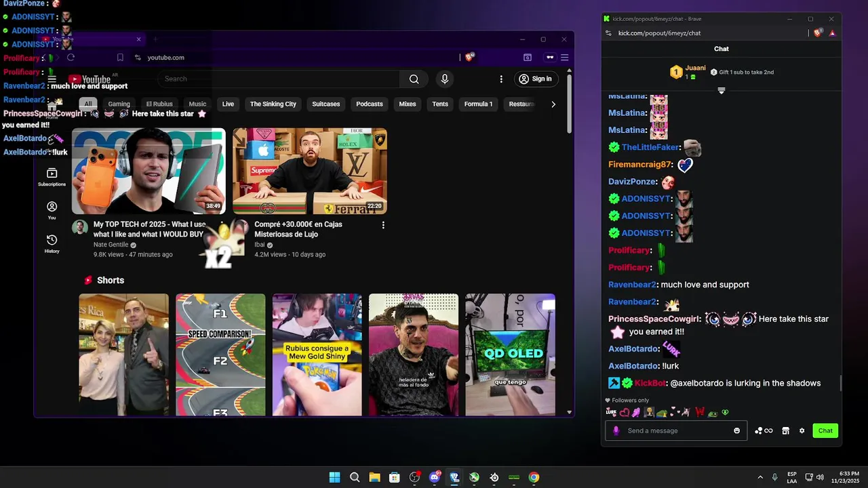868x488 pixels.
Task: Open Nate Gentile tech video thumbnail
Action: (x=149, y=171)
